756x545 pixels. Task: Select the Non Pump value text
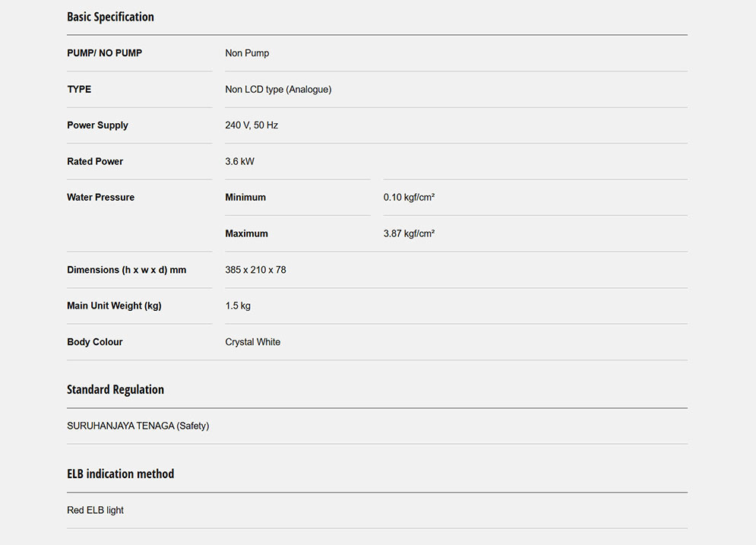(x=247, y=53)
